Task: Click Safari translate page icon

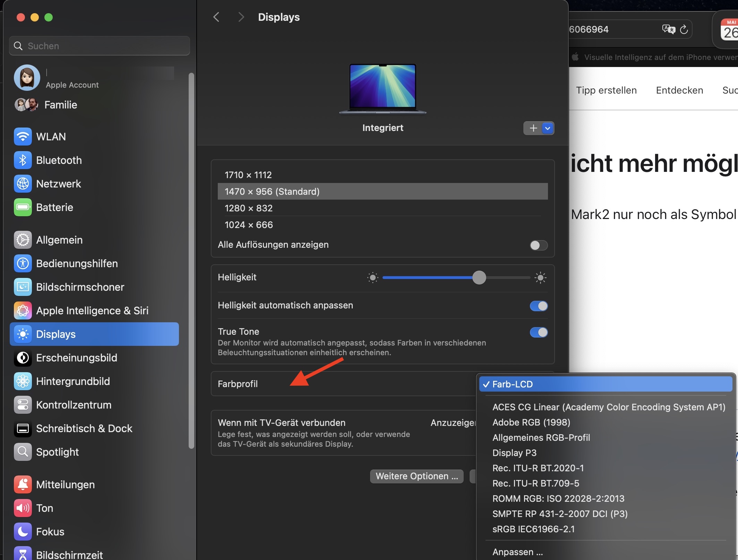Action: pos(668,29)
